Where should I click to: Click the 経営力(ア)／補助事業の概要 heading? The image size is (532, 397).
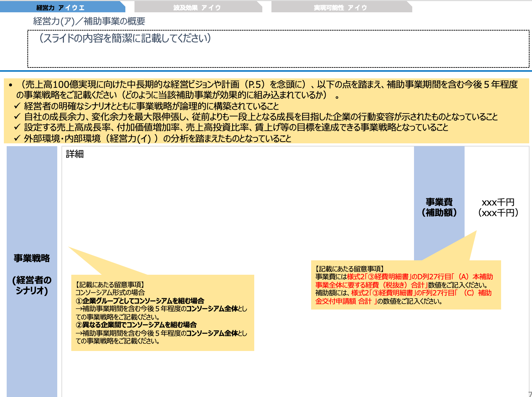click(90, 21)
